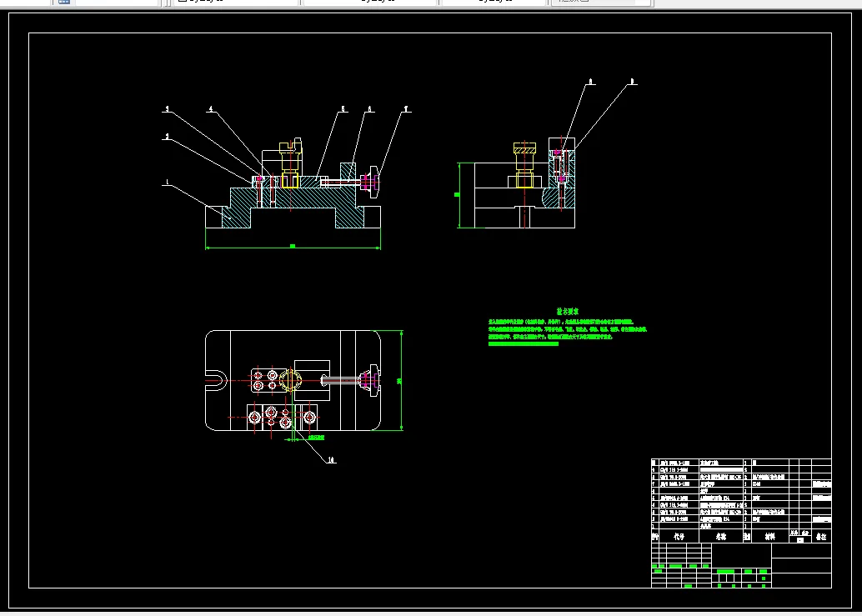Click the green height dimension beside the top view
Viewport: 862px width, 616px height.
(x=401, y=380)
